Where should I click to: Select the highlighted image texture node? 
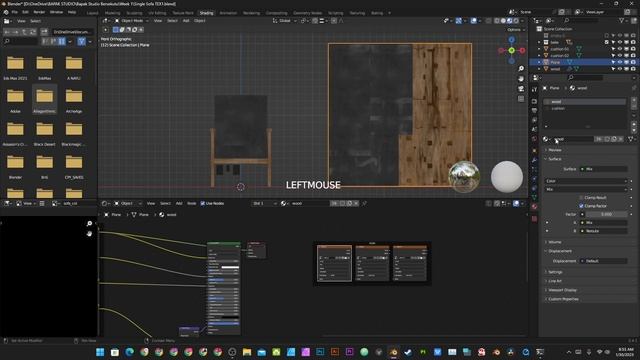tap(334, 263)
